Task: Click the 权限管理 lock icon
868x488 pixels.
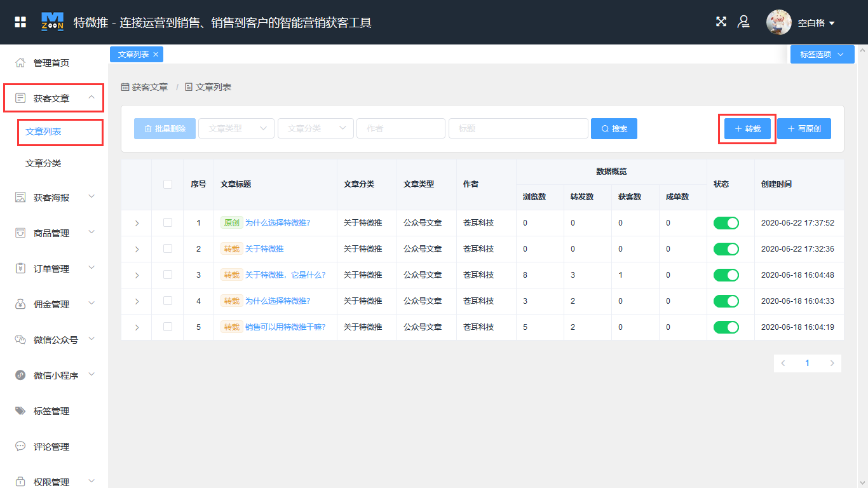Action: click(x=20, y=482)
